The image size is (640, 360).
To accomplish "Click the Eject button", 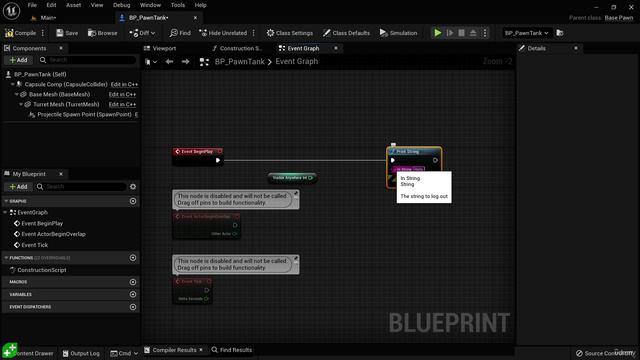I will (473, 33).
